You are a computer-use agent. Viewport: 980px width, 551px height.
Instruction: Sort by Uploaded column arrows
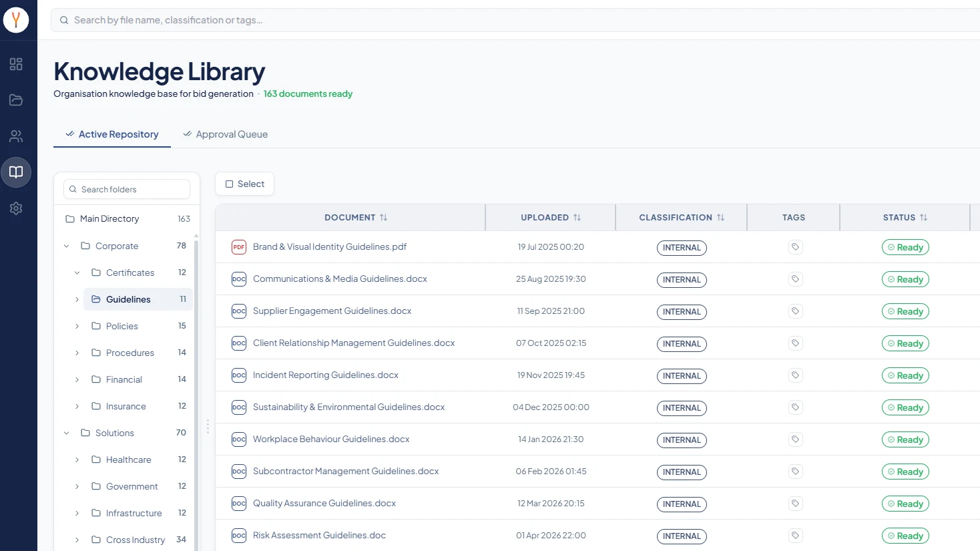pos(577,218)
